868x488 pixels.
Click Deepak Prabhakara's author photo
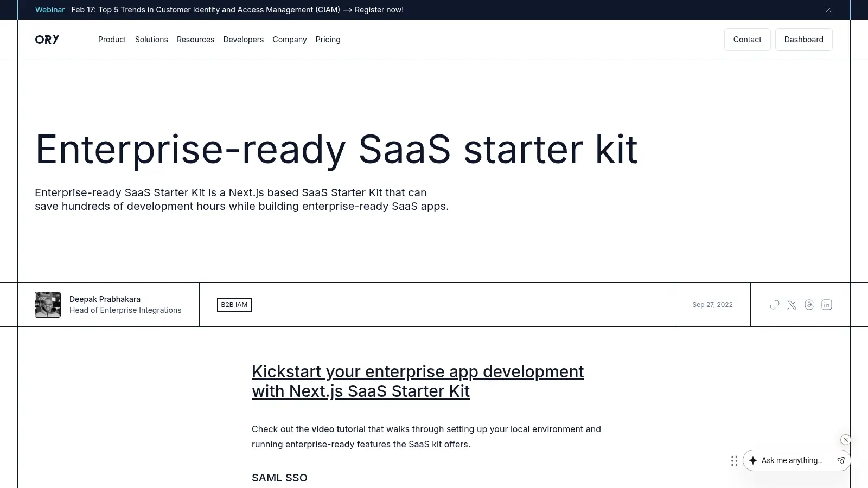(48, 305)
